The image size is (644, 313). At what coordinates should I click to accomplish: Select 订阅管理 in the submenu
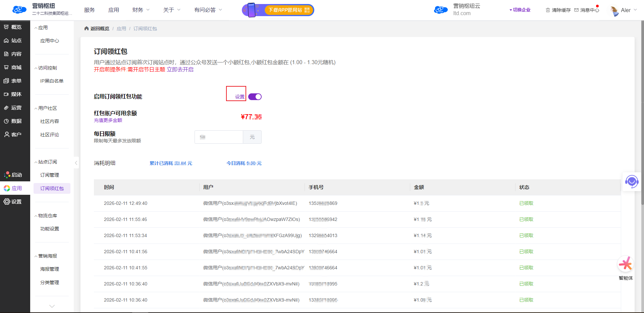50,175
